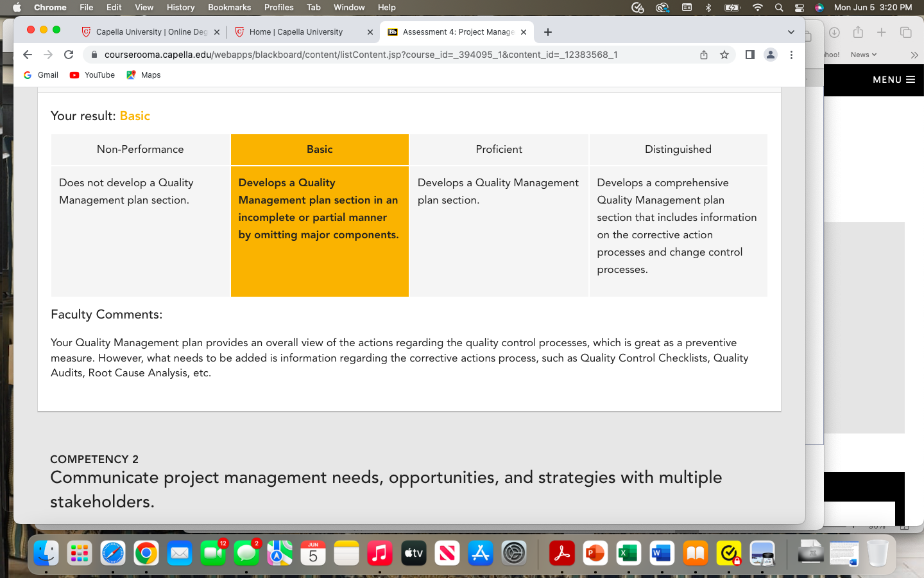Click the Safari window share icon
Screen dimensions: 924x578
(858, 32)
